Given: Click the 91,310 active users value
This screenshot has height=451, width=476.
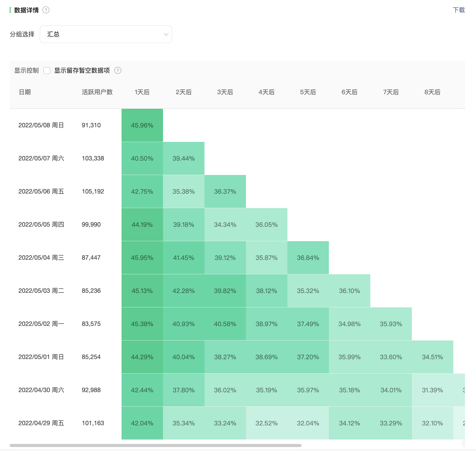Looking at the screenshot, I should 91,125.
